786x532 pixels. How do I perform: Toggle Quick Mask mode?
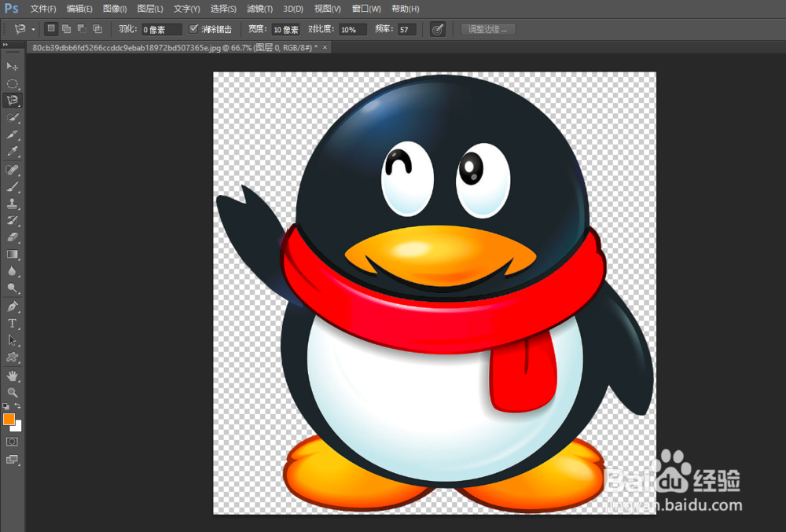click(12, 442)
